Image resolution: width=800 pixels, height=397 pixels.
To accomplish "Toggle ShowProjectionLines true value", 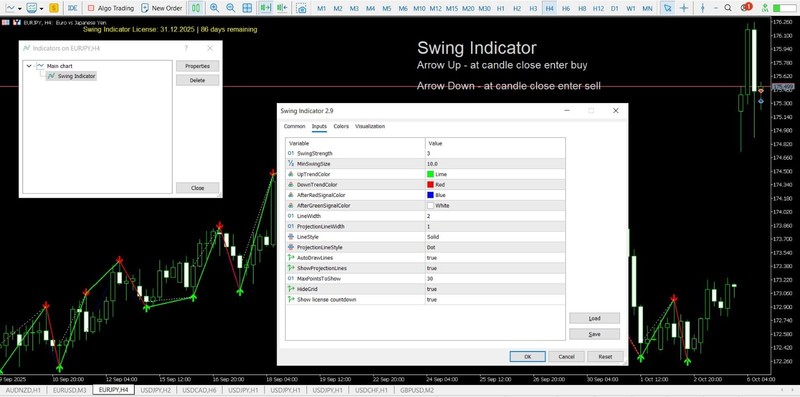I will [x=495, y=268].
